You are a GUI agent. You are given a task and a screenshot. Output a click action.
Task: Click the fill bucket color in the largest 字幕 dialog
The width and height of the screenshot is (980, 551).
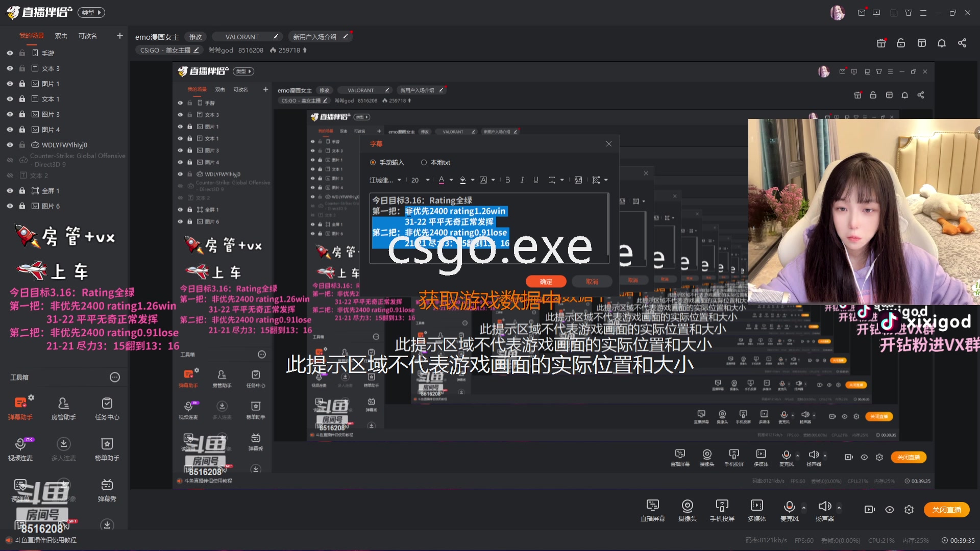(x=463, y=180)
